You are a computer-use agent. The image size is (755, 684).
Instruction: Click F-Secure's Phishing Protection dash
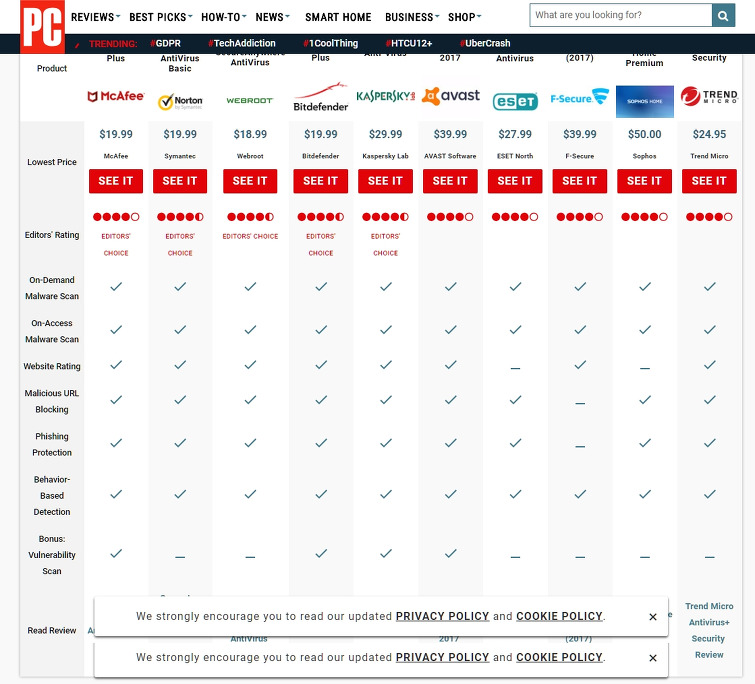tap(580, 447)
